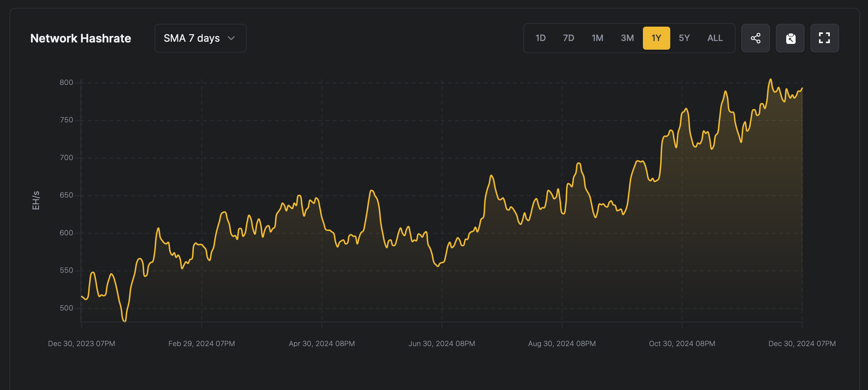
Task: Switch to the 7D time range
Action: (568, 38)
